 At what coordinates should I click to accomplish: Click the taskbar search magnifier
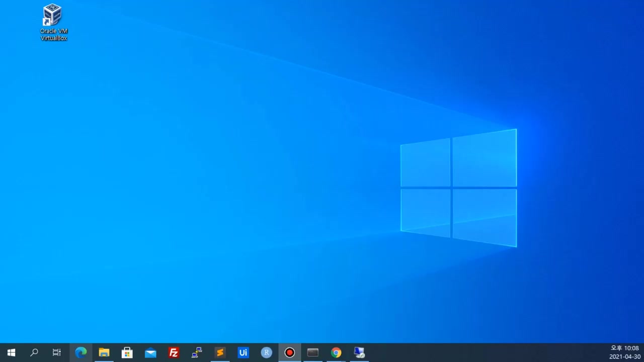[34, 352]
